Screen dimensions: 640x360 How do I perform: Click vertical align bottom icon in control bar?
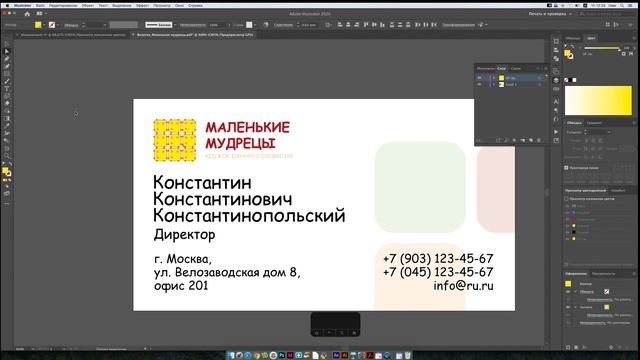tap(382, 25)
